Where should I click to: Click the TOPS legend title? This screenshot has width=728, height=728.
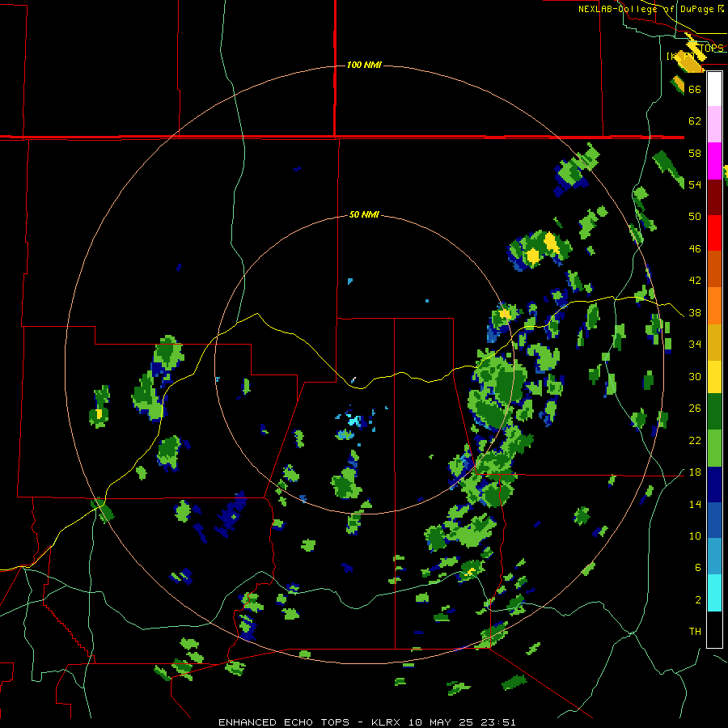pyautogui.click(x=711, y=49)
